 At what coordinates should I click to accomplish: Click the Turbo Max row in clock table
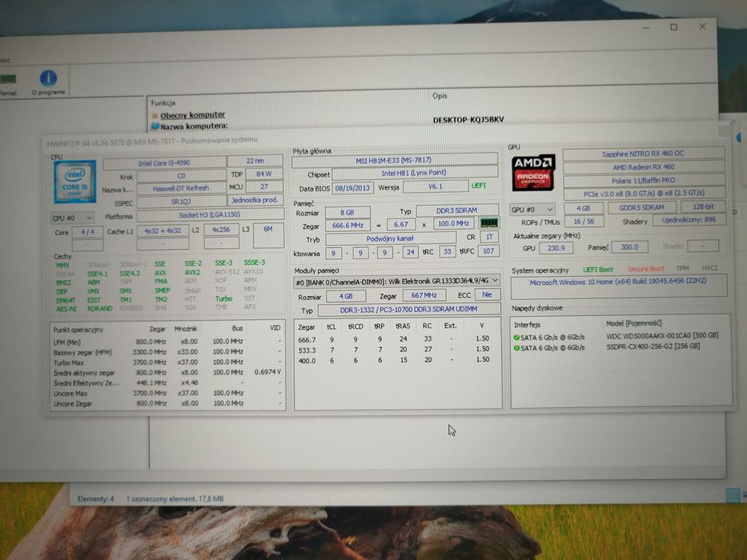coord(167,362)
